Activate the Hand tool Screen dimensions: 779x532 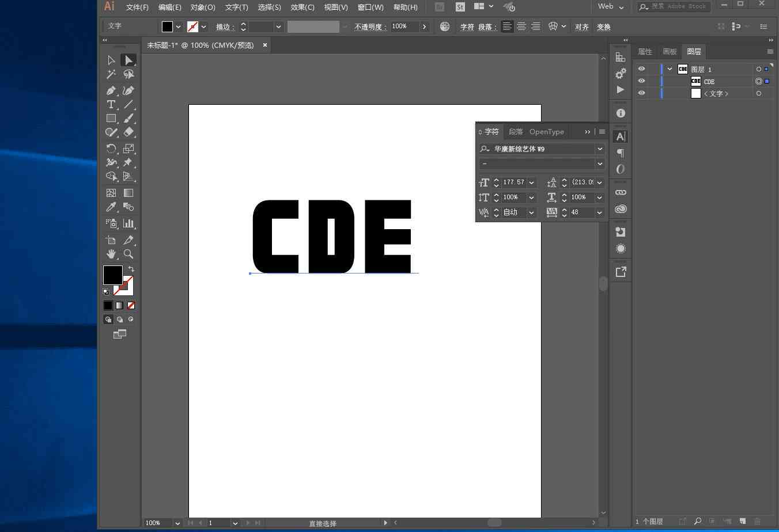click(111, 254)
